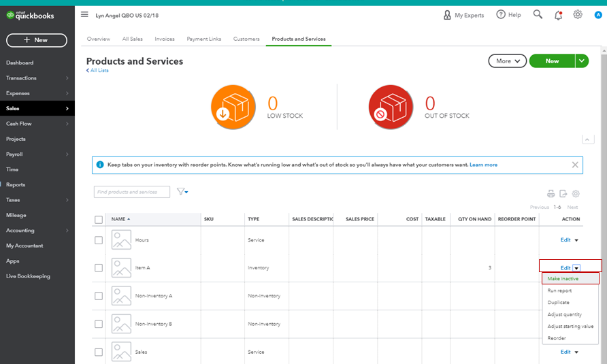
Task: Follow the Learn more link
Action: pyautogui.click(x=484, y=165)
